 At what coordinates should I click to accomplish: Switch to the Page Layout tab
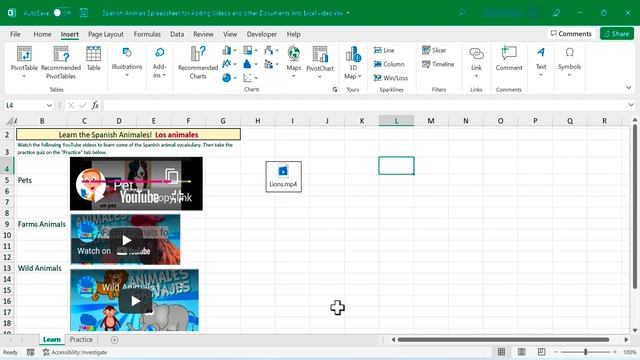pos(106,34)
